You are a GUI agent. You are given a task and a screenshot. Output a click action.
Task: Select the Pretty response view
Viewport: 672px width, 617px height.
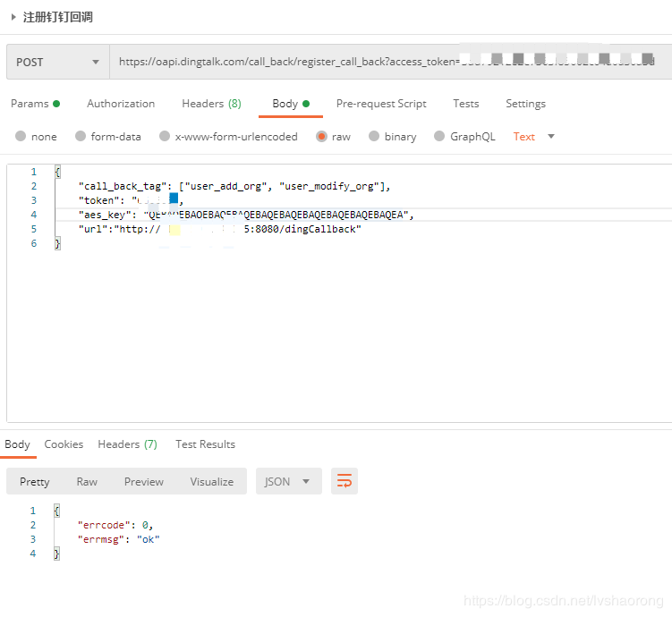coord(35,482)
